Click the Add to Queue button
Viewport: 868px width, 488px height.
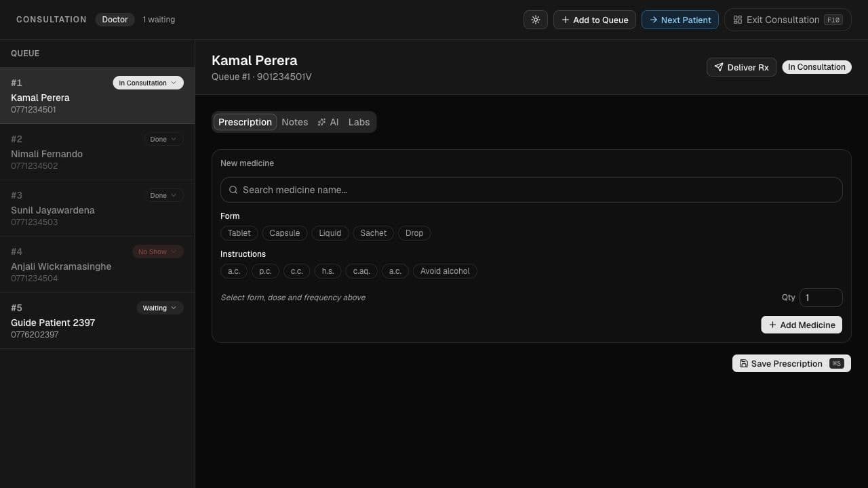[595, 20]
